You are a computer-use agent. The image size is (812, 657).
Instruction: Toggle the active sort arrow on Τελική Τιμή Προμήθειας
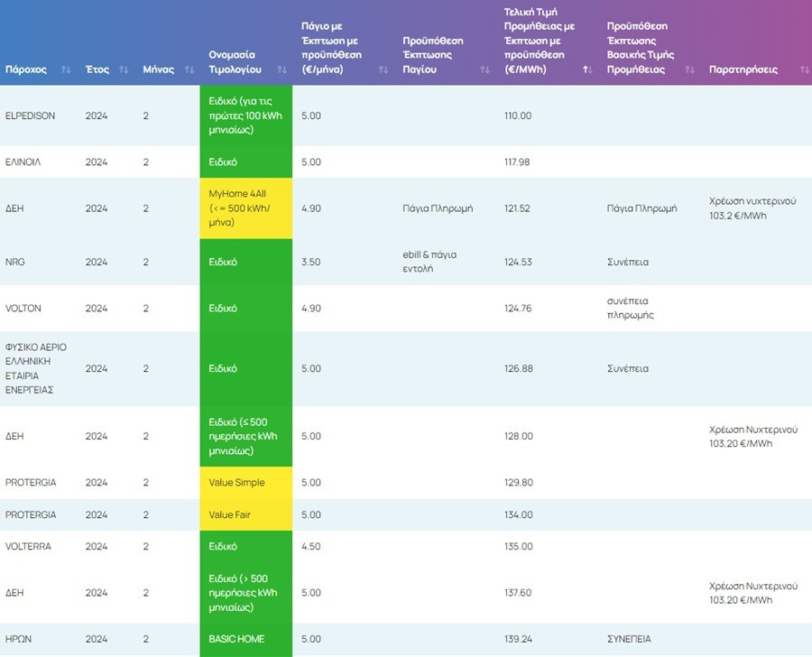[x=587, y=69]
